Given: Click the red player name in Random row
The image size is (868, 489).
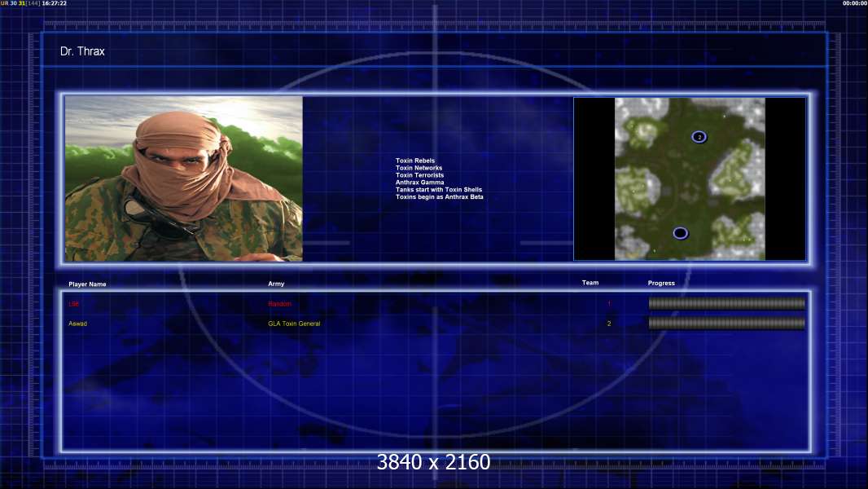Looking at the screenshot, I should tap(73, 304).
